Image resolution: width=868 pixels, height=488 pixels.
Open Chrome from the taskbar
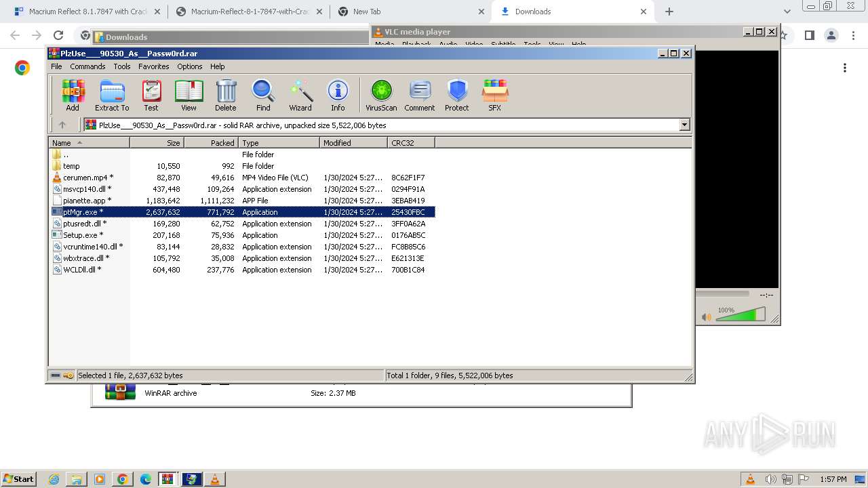[122, 479]
